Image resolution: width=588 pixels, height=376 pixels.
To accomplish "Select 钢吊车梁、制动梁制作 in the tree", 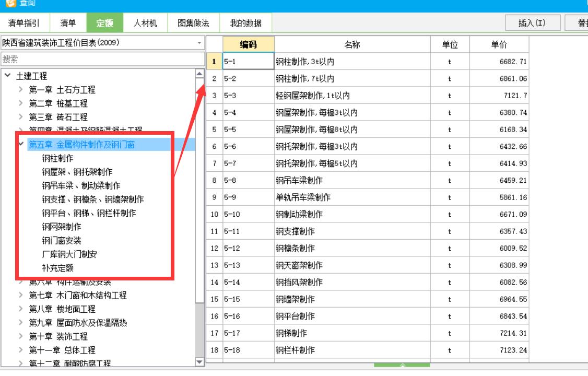I will [x=81, y=185].
